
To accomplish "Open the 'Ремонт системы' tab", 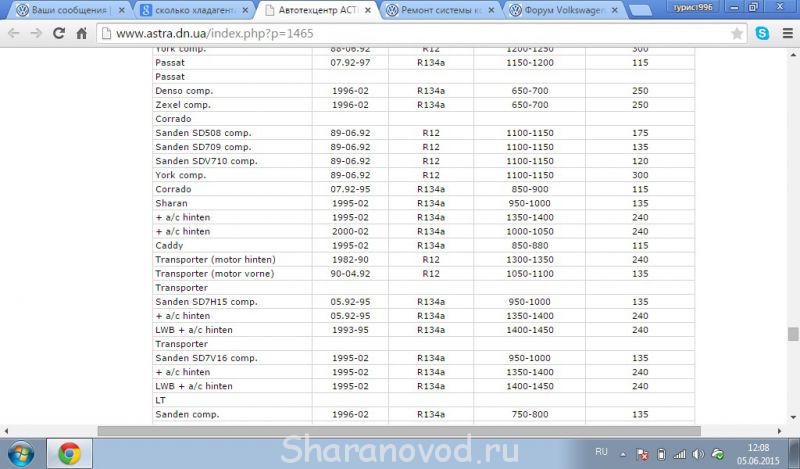I will pyautogui.click(x=440, y=10).
